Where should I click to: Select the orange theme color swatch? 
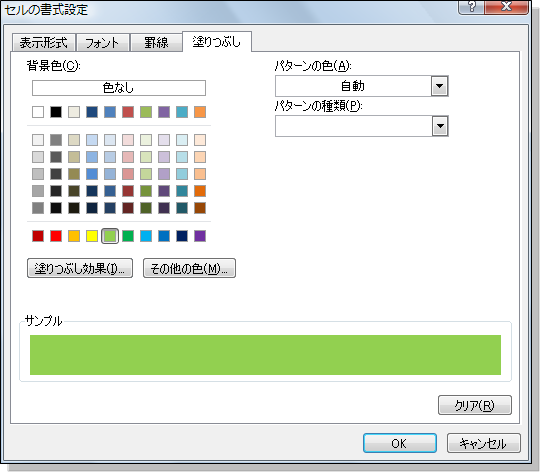pos(200,112)
